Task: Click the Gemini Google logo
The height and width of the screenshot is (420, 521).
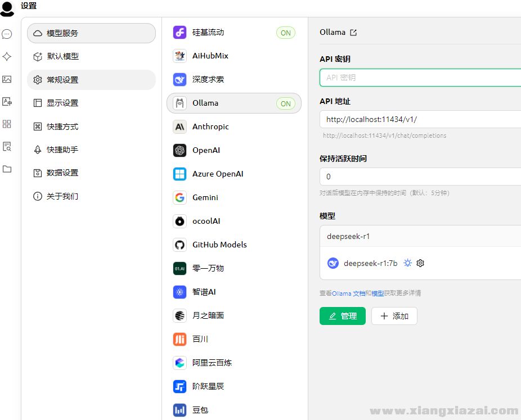Action: [x=179, y=197]
